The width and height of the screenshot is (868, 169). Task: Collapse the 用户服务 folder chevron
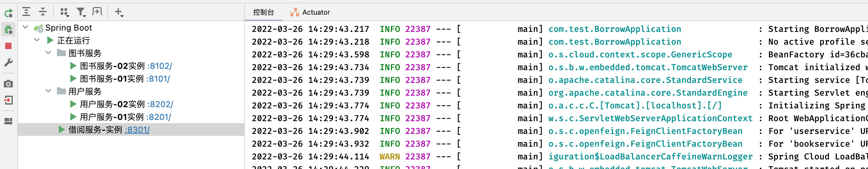[48, 91]
